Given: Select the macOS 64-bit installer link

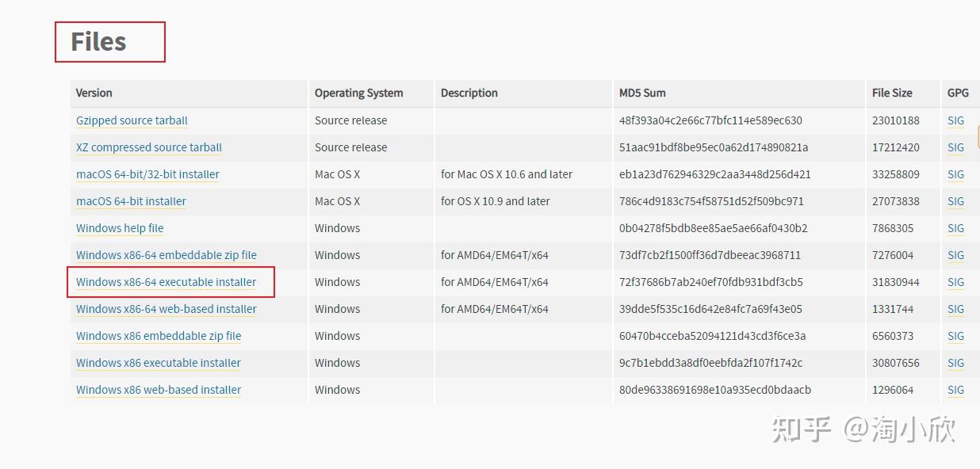Looking at the screenshot, I should tap(131, 201).
